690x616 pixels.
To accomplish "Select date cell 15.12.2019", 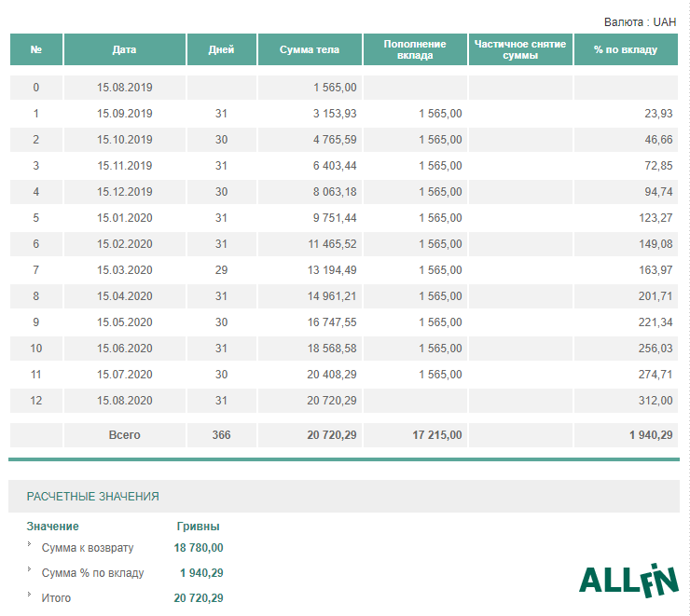I will (125, 192).
